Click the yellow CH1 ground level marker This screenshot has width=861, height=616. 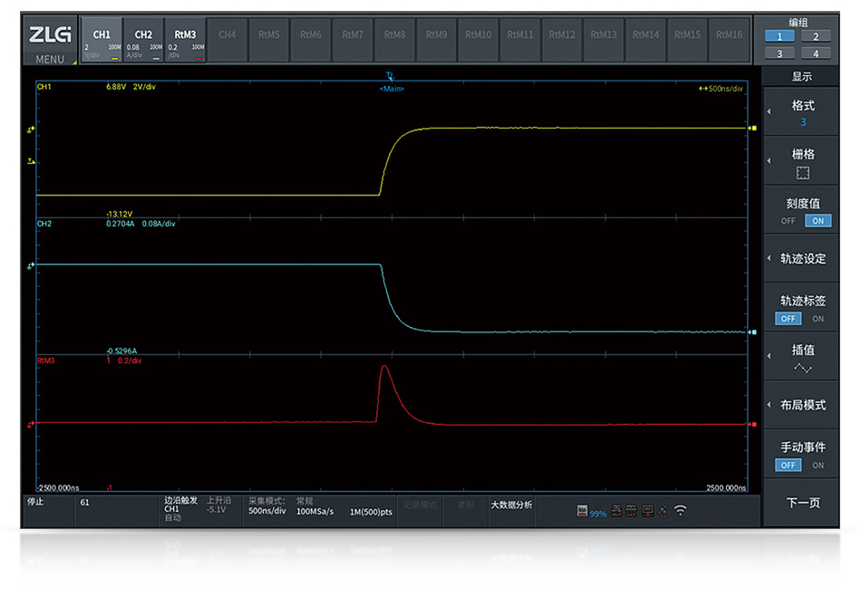coord(31,129)
